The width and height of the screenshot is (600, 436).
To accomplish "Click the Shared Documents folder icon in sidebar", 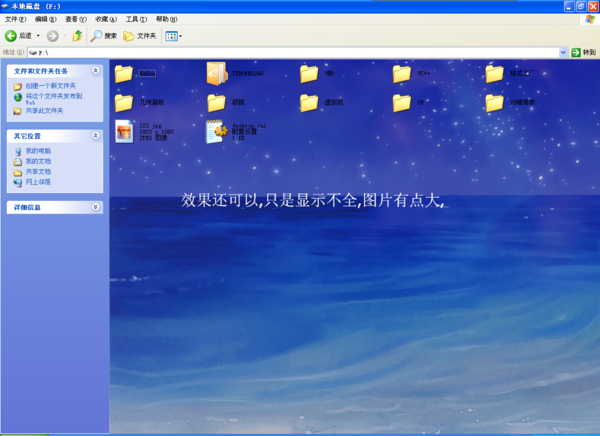I will coord(18,172).
